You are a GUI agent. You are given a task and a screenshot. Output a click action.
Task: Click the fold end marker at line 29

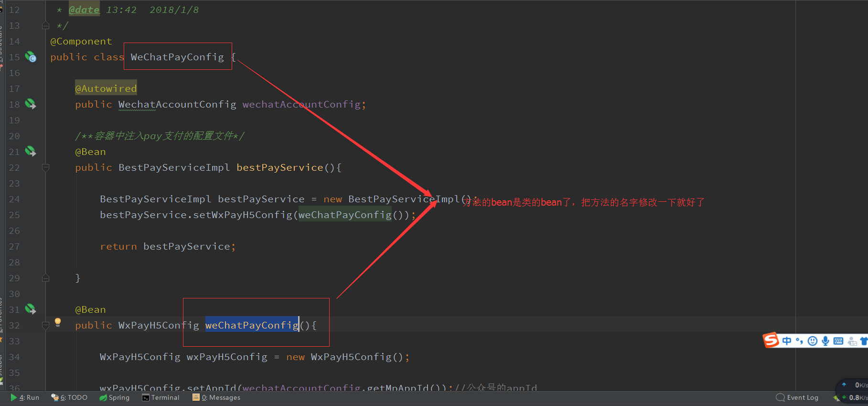(46, 278)
